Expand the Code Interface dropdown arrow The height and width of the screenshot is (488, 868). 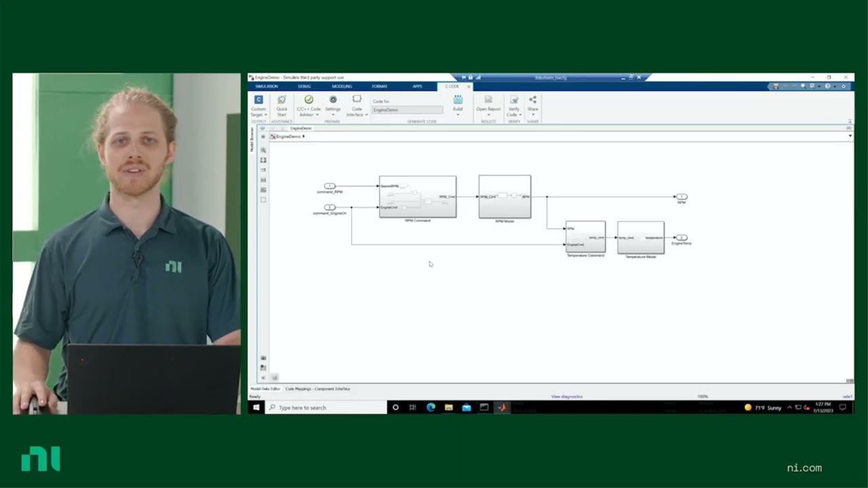coord(367,115)
